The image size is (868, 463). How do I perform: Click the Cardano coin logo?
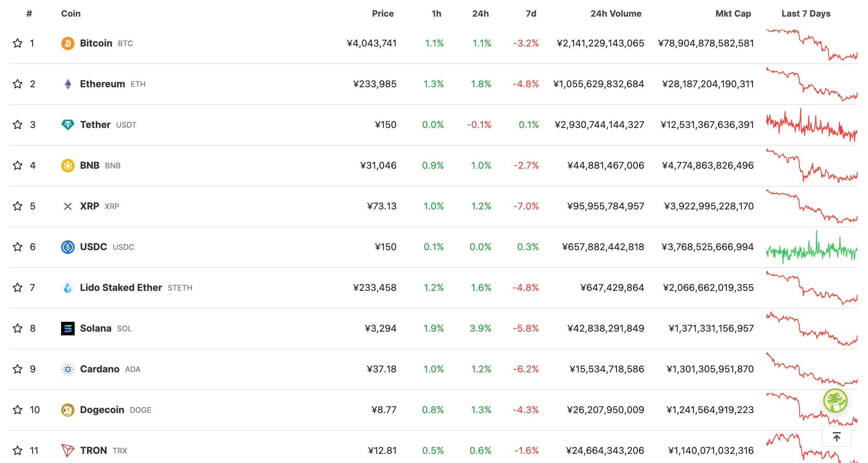[68, 369]
